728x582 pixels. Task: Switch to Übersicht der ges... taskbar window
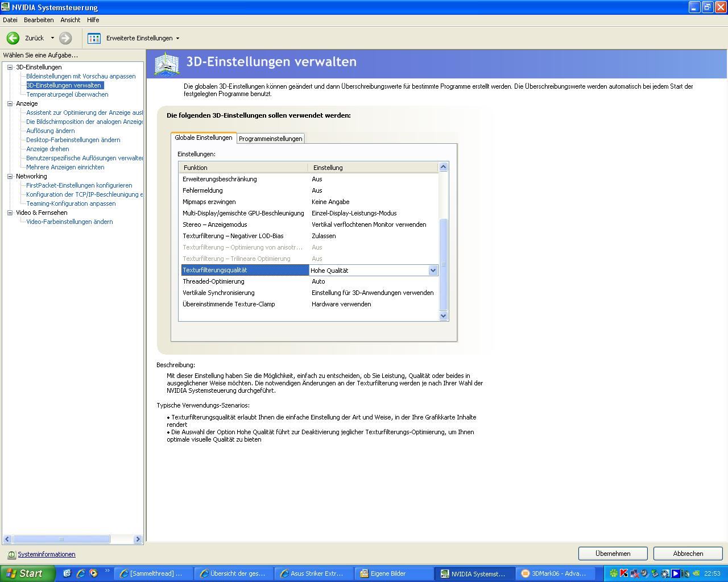(x=234, y=573)
